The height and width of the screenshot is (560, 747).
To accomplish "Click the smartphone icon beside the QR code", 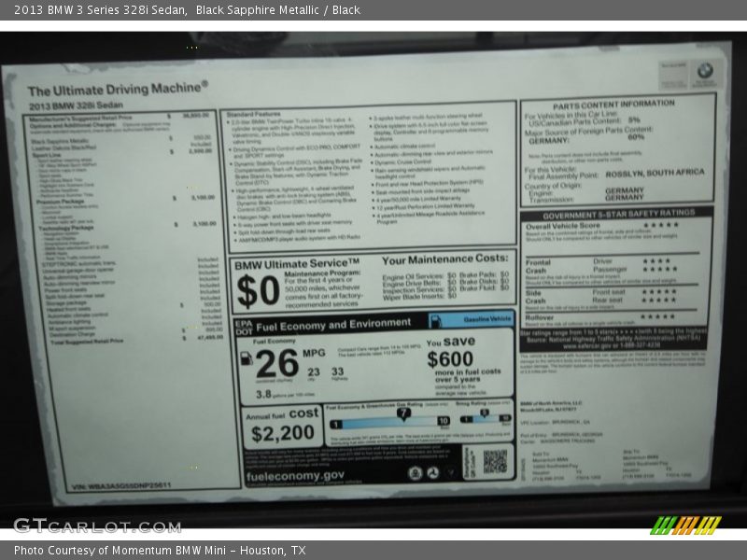I will point(471,464).
